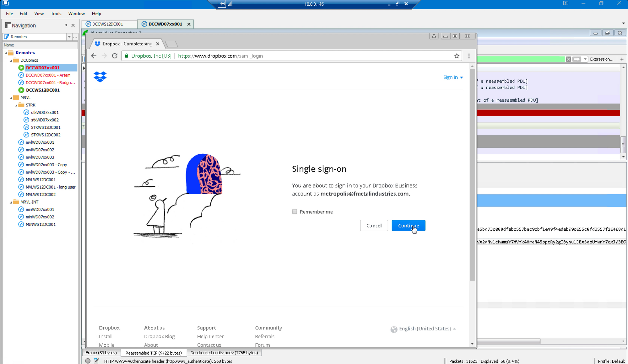The width and height of the screenshot is (628, 364).
Task: Click the secure padlock icon
Action: tap(127, 56)
